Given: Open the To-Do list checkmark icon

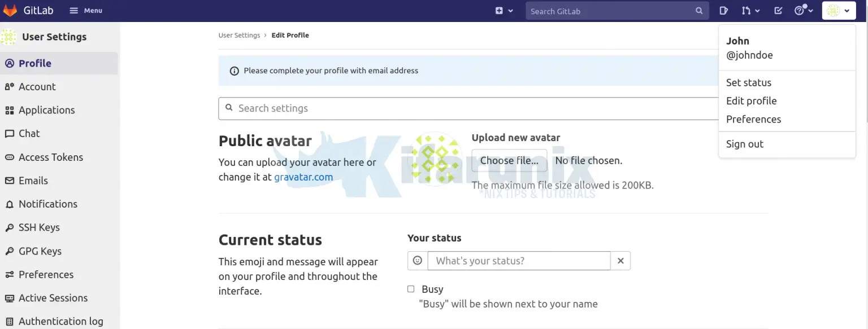Looking at the screenshot, I should pyautogui.click(x=778, y=11).
